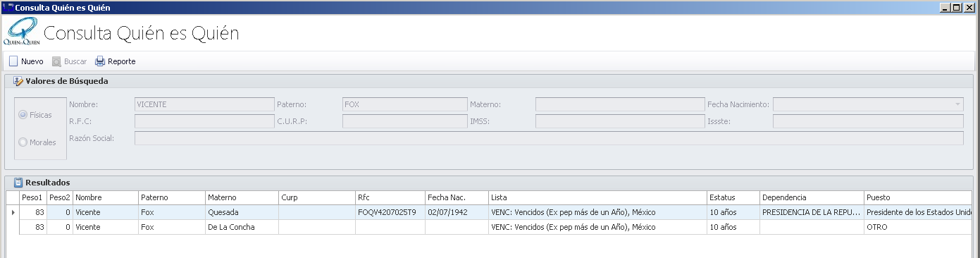Screen dimensions: 980x258
Task: Click the Razón Social input field
Action: [549, 138]
